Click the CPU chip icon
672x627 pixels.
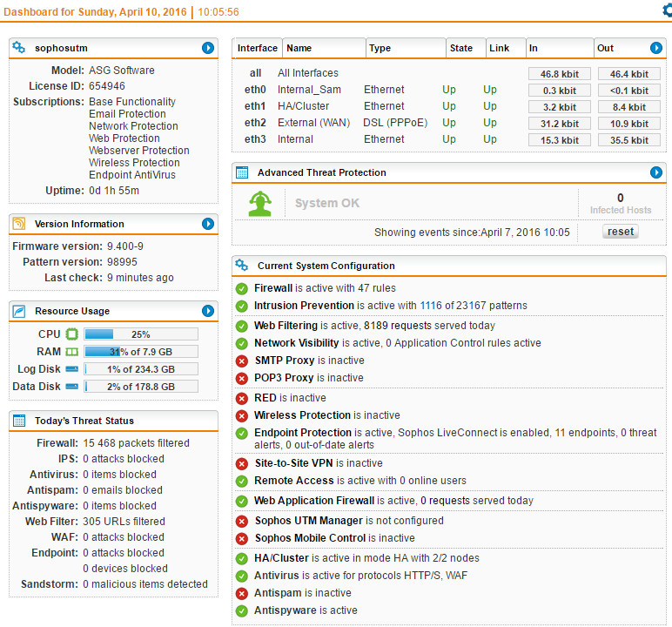pos(72,334)
